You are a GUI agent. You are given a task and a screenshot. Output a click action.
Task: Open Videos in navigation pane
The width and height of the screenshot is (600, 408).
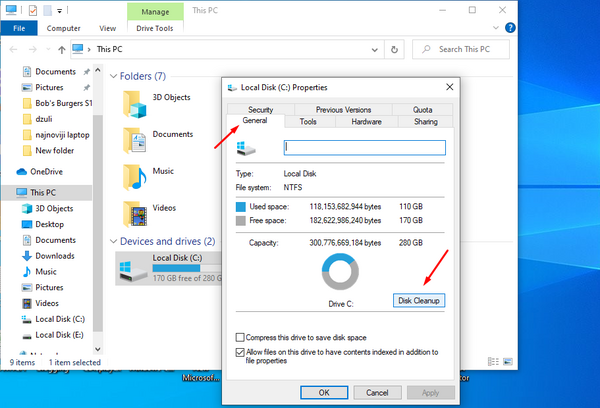point(41,303)
